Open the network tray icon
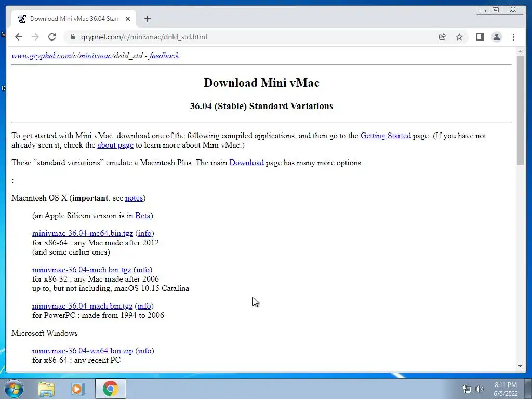The image size is (532, 399). (x=467, y=389)
